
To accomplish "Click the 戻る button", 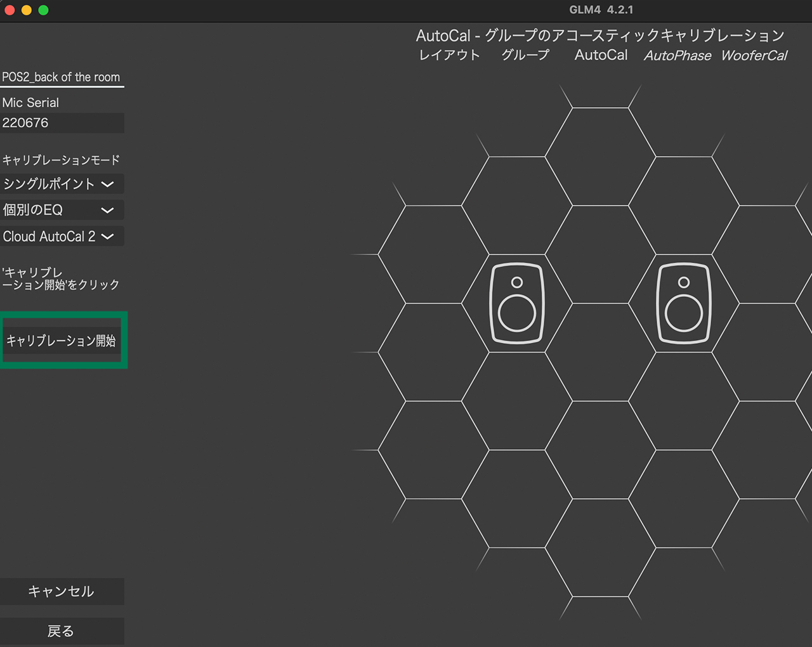I will pos(62,631).
